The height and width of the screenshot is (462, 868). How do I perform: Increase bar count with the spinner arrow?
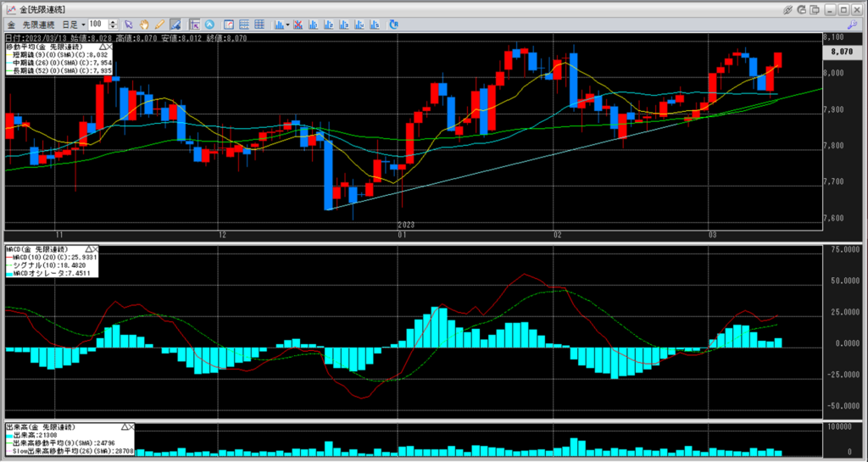point(114,22)
